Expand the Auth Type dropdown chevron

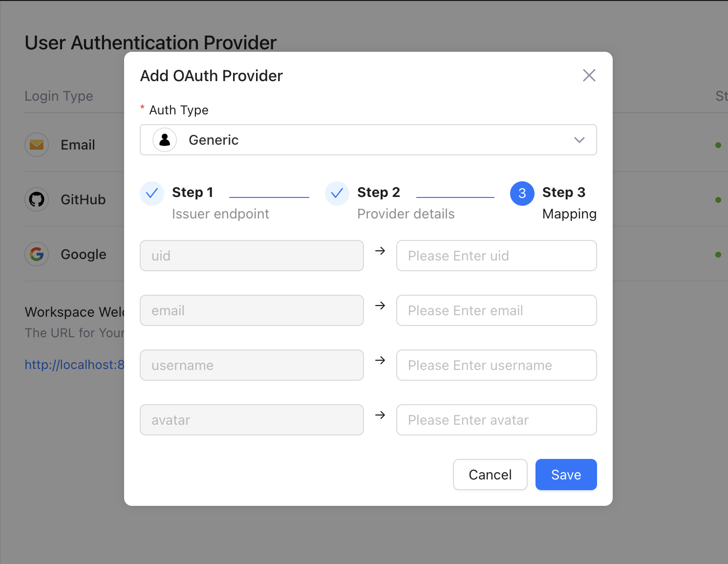[x=579, y=140]
